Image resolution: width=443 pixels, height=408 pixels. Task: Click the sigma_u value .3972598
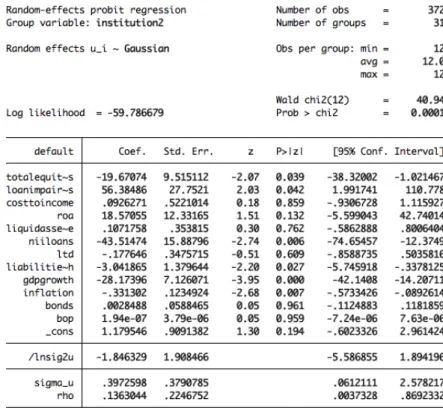[x=124, y=383]
